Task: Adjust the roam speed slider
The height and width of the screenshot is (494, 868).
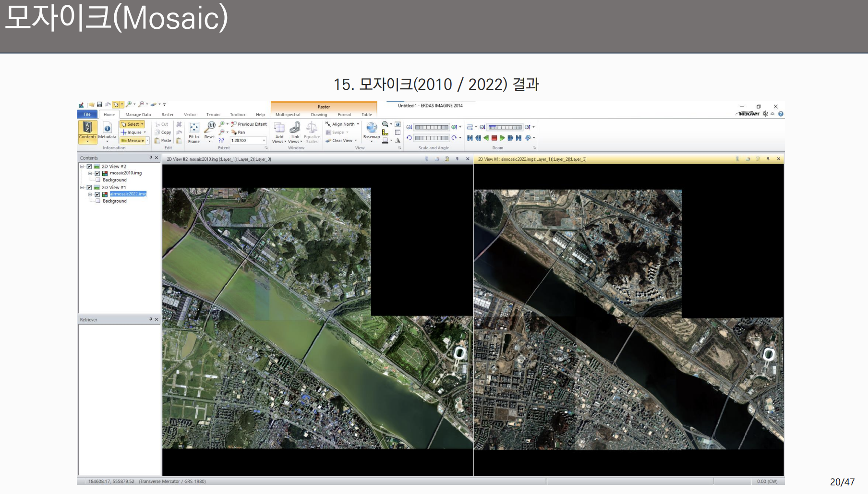Action: (505, 127)
